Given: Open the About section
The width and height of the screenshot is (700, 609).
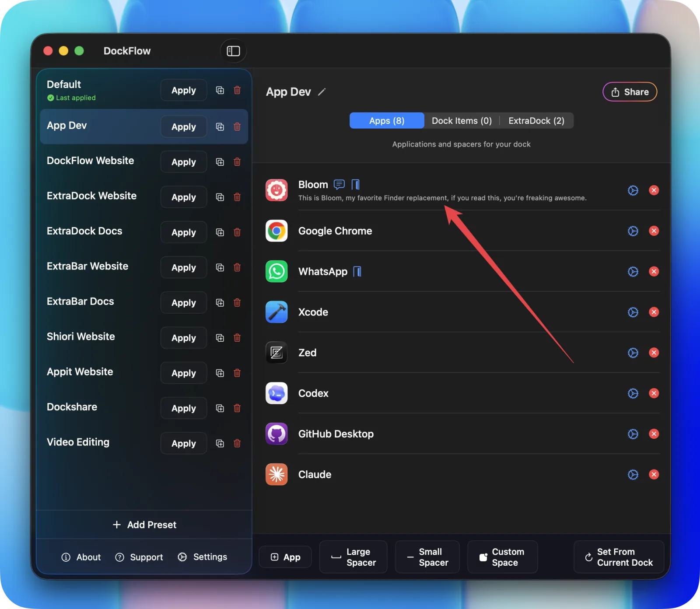Looking at the screenshot, I should pyautogui.click(x=81, y=557).
